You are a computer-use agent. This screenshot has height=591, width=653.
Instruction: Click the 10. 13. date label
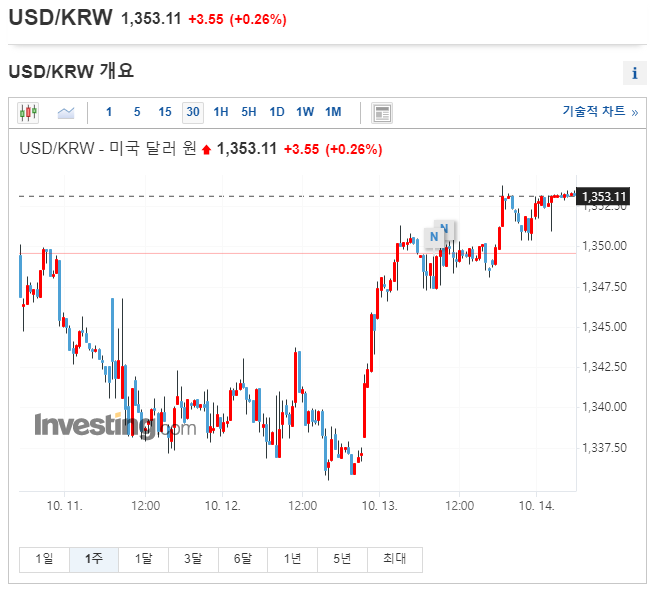point(379,506)
